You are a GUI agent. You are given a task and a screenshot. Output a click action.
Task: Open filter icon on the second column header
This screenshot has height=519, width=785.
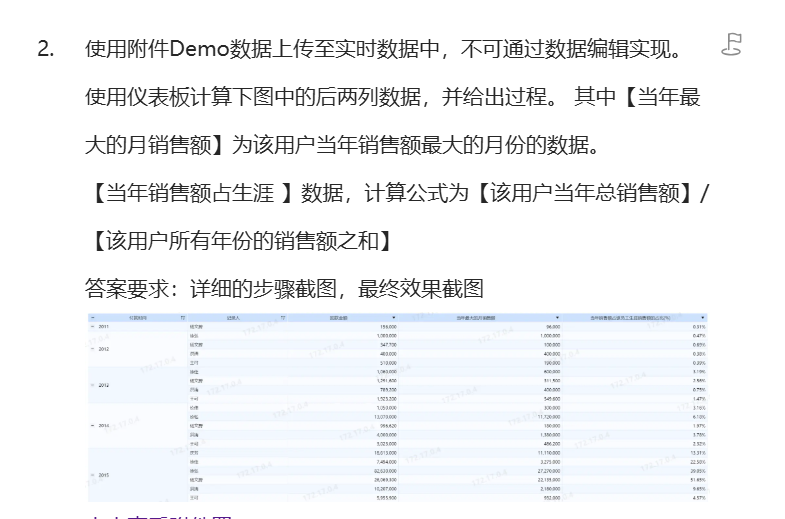click(283, 318)
